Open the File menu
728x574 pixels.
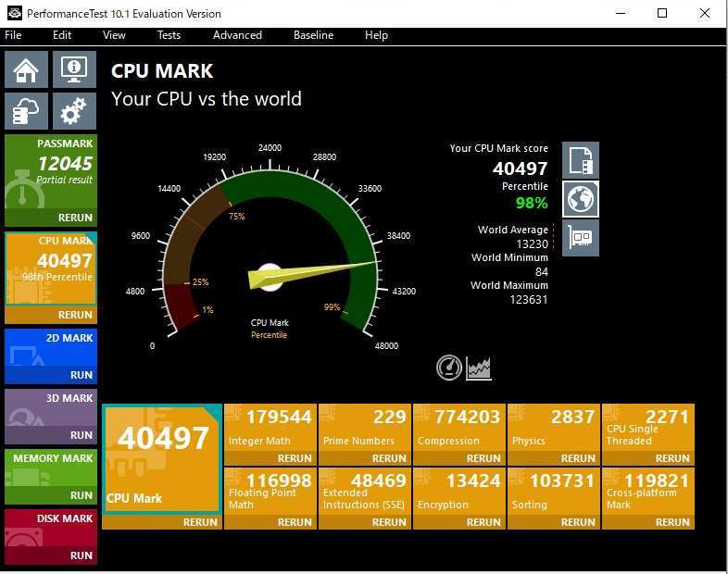(13, 35)
